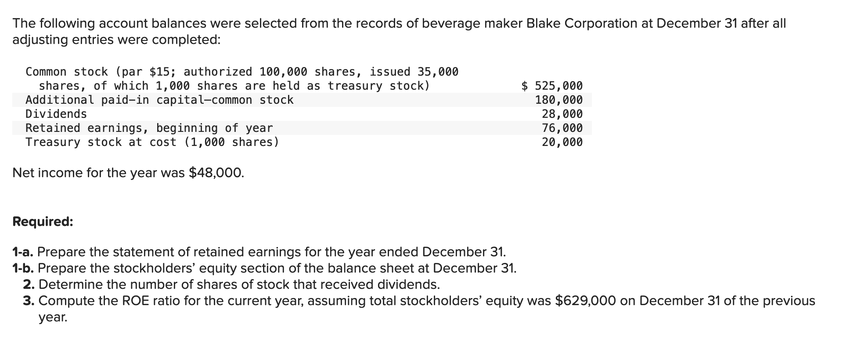Click the 'shares, of which 1,000 shares' line

pyautogui.click(x=234, y=86)
